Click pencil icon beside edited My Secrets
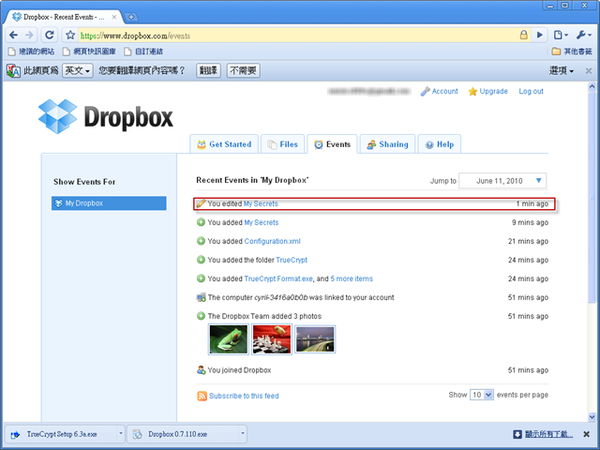This screenshot has height=450, width=600. 201,204
